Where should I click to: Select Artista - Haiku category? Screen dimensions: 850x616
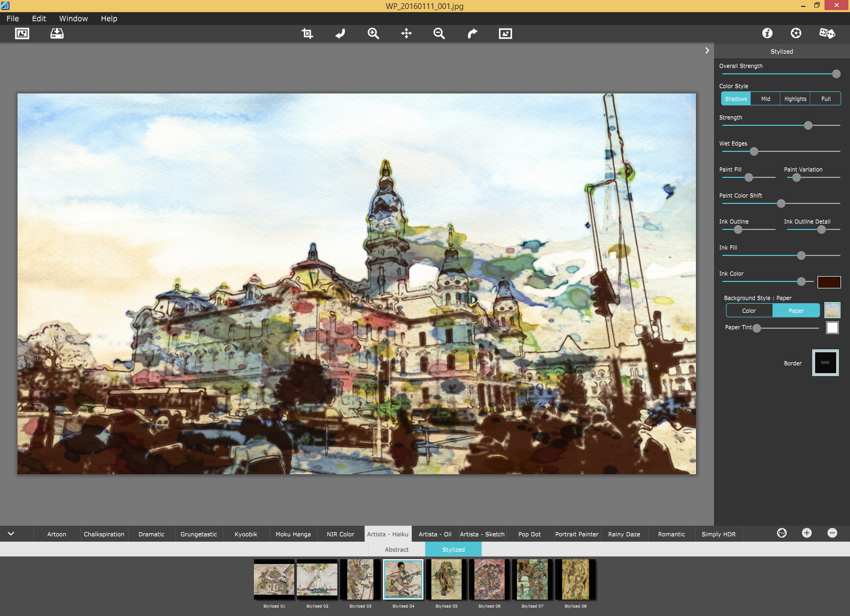(388, 534)
